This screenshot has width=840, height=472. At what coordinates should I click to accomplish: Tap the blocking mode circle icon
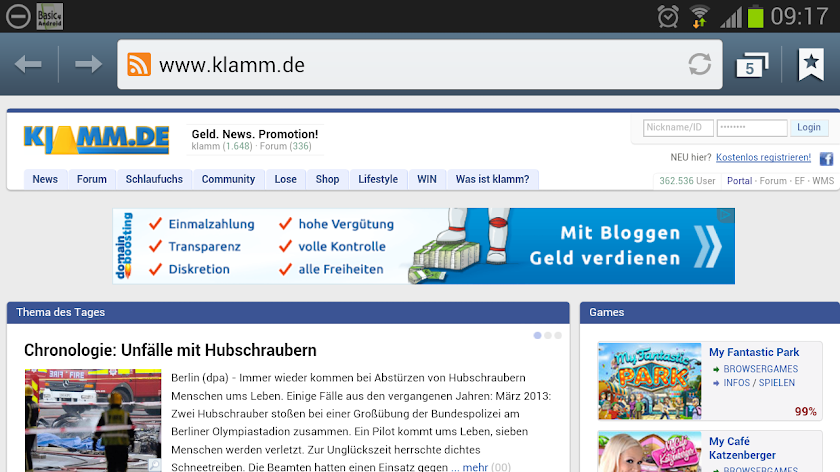(18, 16)
